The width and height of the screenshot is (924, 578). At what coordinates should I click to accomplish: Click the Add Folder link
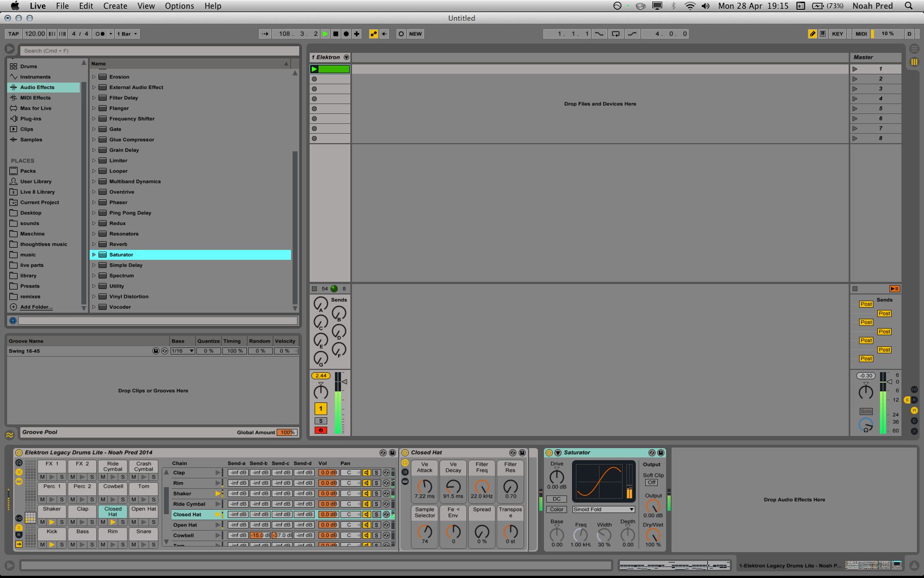click(36, 307)
